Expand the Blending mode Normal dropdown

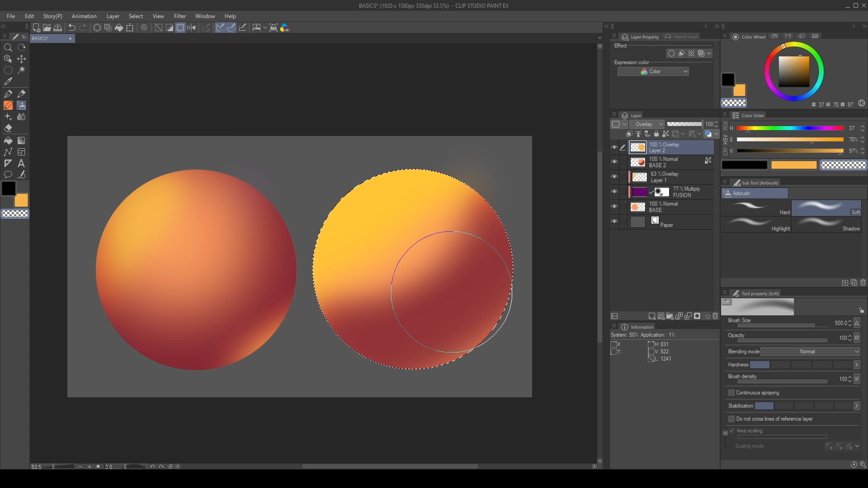810,352
